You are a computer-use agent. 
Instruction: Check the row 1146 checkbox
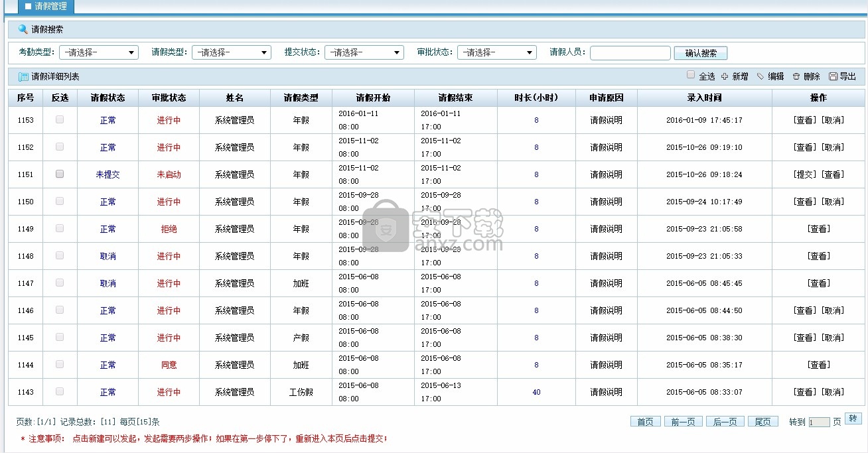click(x=60, y=310)
